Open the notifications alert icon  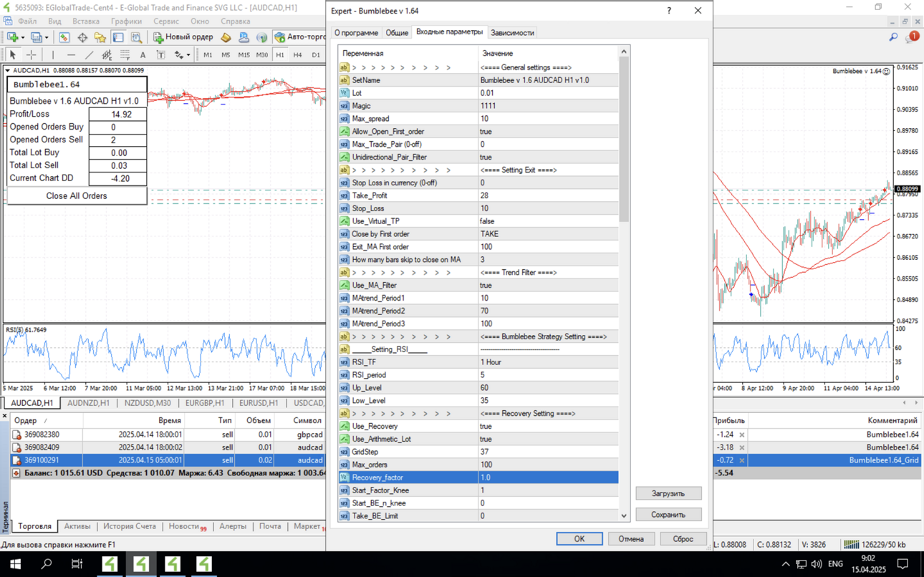(913, 37)
